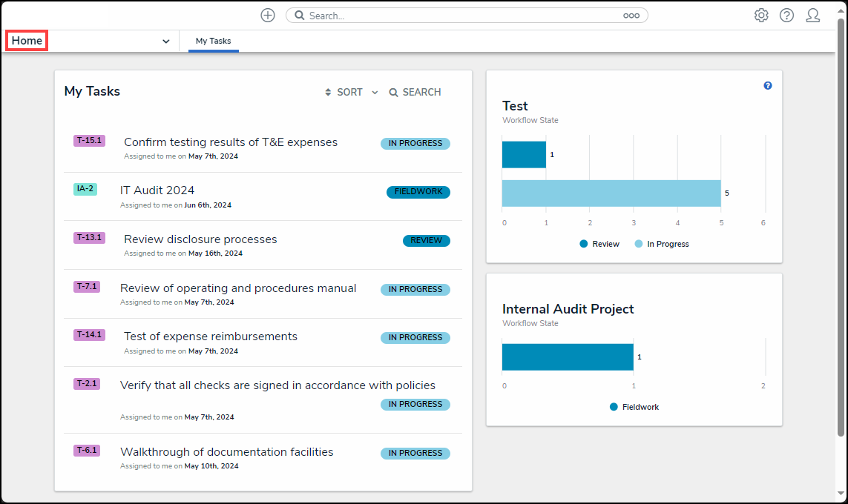This screenshot has height=504, width=848.
Task: Open the help question mark icon
Action: (x=786, y=16)
